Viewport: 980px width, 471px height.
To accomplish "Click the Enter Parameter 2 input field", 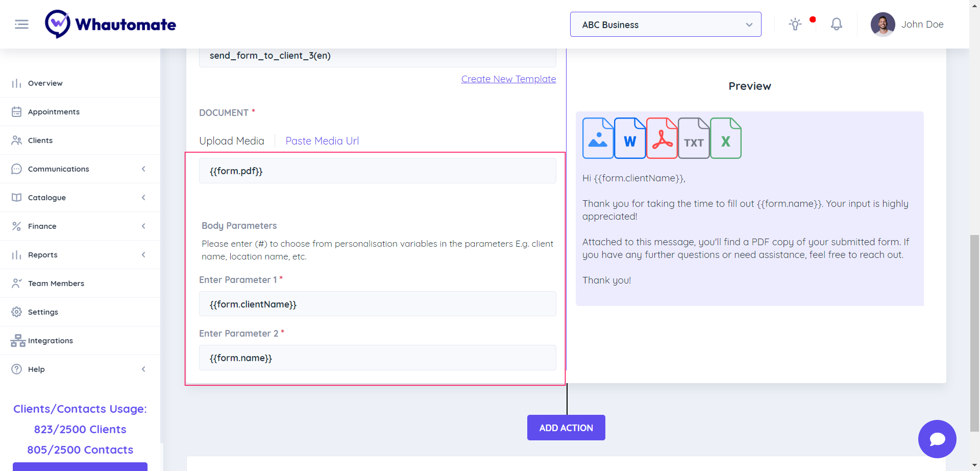I will pos(377,358).
